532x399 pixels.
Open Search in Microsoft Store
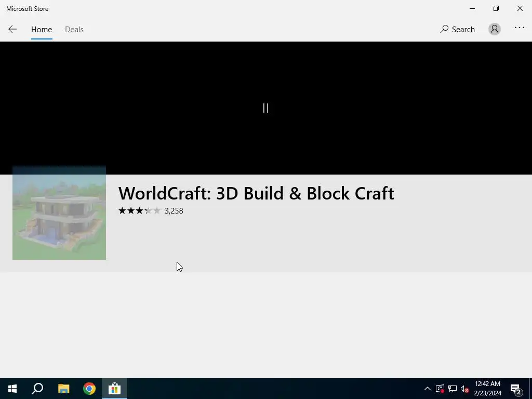457,30
